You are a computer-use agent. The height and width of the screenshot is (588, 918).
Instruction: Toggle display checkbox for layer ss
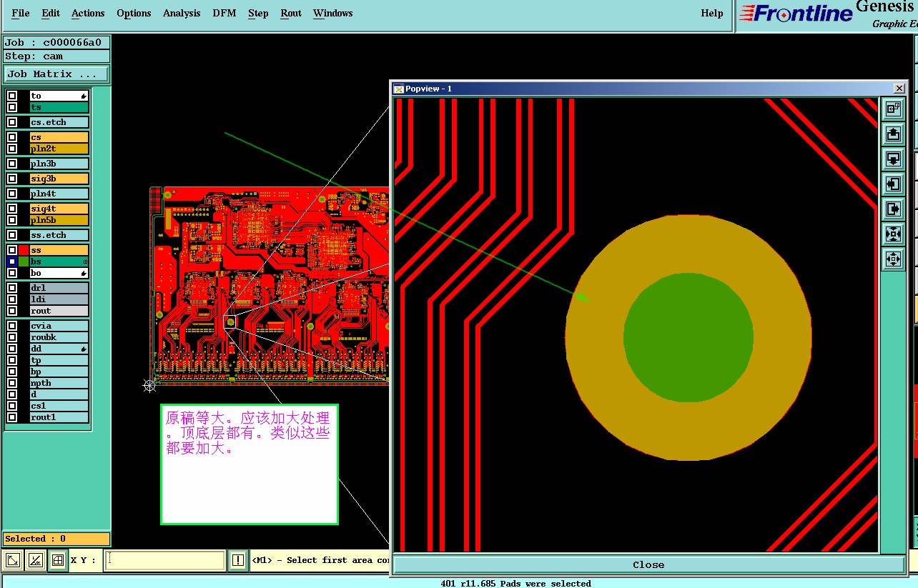click(12, 250)
